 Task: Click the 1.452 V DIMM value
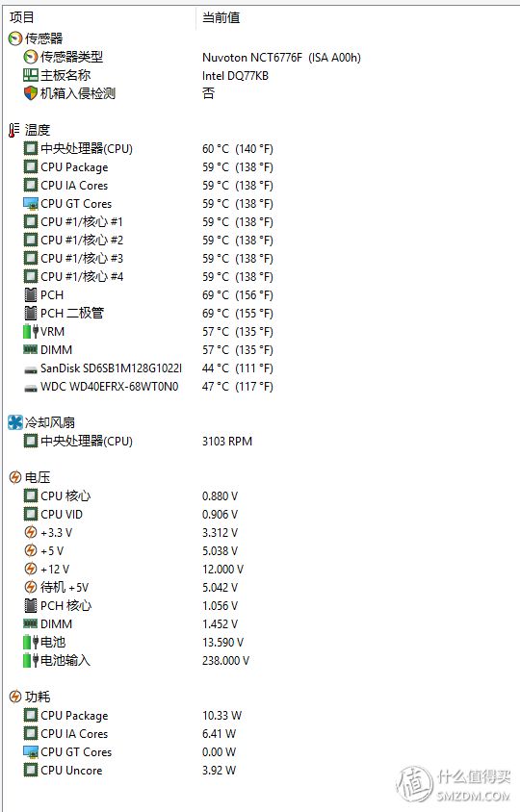(220, 624)
